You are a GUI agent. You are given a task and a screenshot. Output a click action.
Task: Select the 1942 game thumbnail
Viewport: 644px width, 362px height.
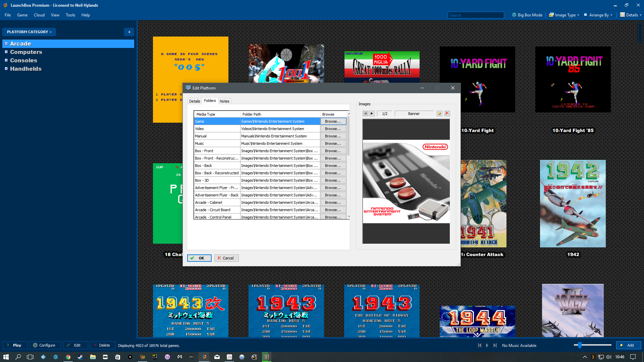[x=573, y=203]
